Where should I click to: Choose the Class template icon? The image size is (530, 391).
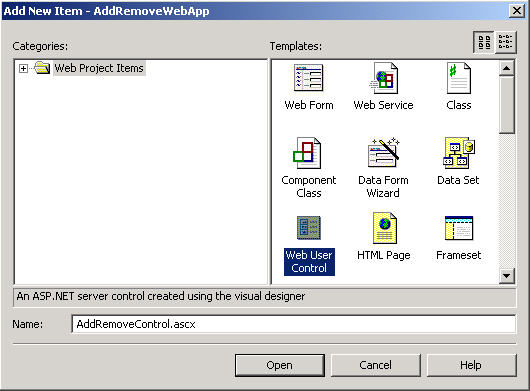pyautogui.click(x=458, y=78)
